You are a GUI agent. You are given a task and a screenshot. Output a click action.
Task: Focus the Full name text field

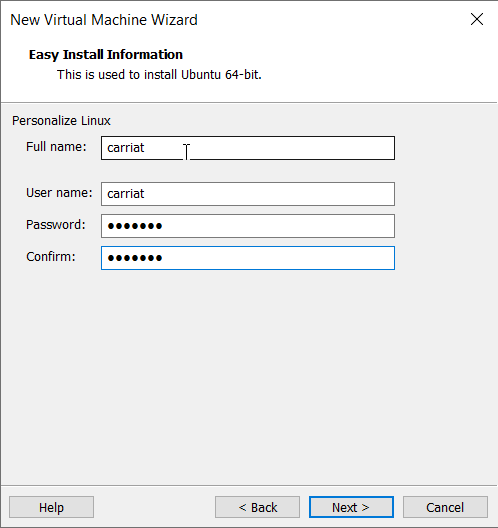[248, 148]
